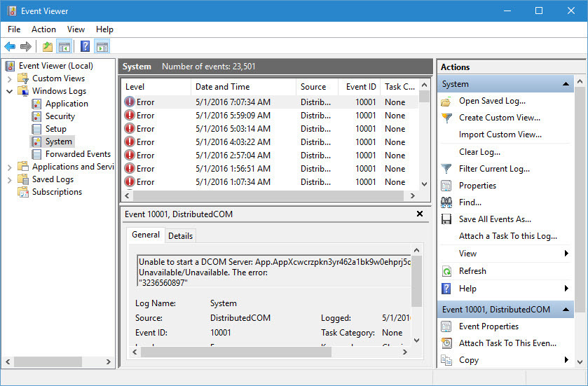
Task: Click the blue Help toolbar icon
Action: [85, 47]
